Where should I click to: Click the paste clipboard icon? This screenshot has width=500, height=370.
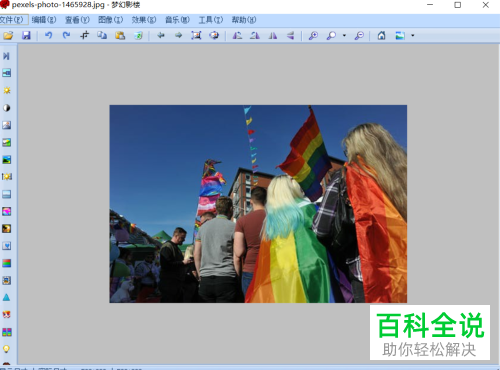pos(120,35)
